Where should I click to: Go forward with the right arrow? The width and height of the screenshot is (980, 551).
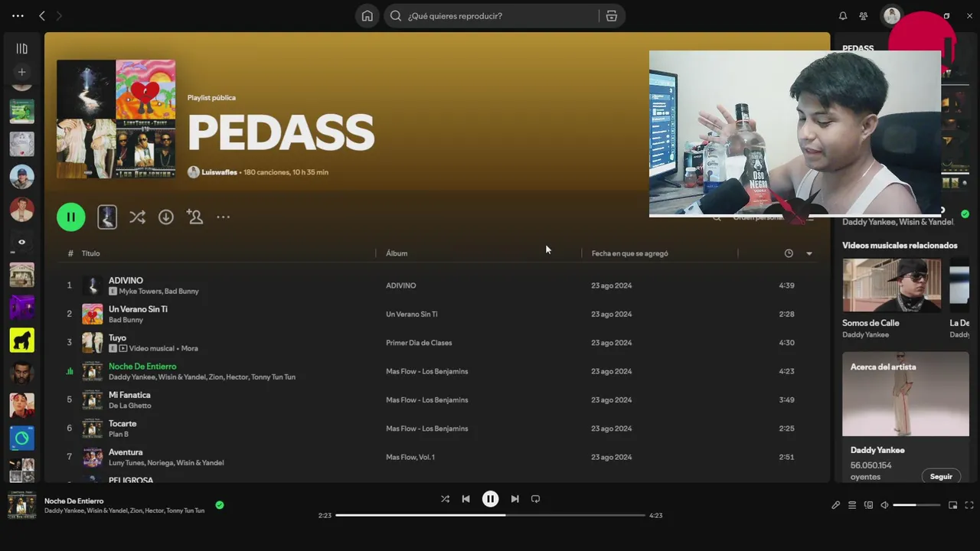(59, 16)
